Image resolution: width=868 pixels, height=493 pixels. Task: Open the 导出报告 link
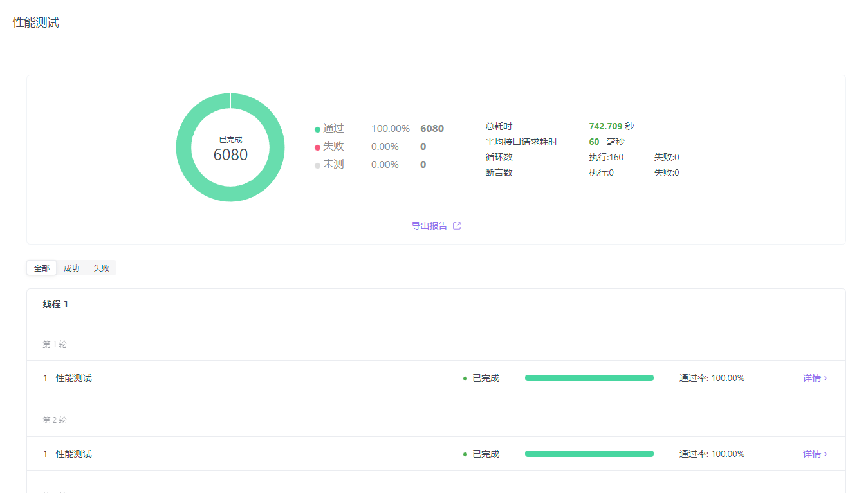click(x=429, y=226)
